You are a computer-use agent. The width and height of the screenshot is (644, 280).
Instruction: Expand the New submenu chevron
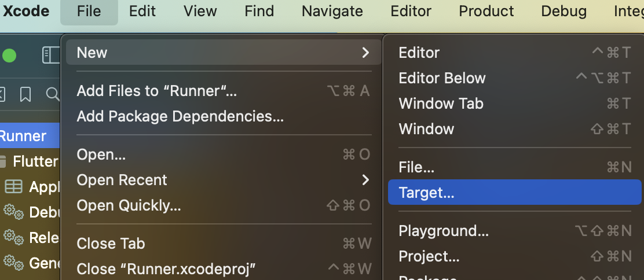pyautogui.click(x=365, y=53)
